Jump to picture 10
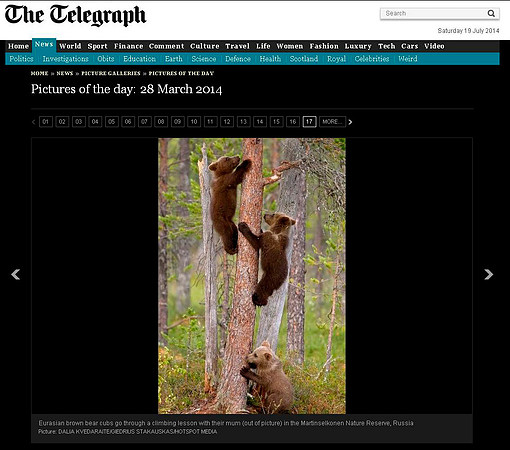The width and height of the screenshot is (510, 450). pos(194,122)
